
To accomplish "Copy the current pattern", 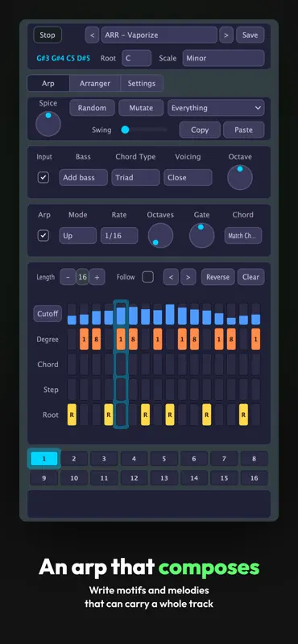I will pyautogui.click(x=200, y=130).
